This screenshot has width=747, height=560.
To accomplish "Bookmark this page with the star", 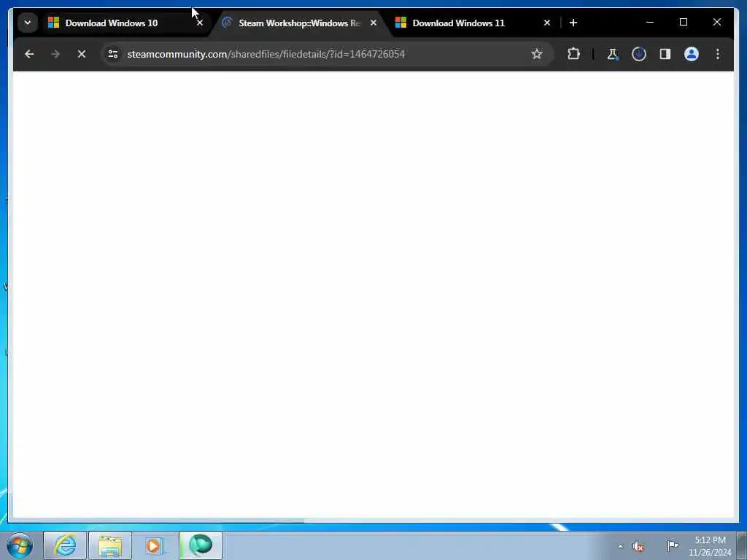I will pyautogui.click(x=537, y=54).
